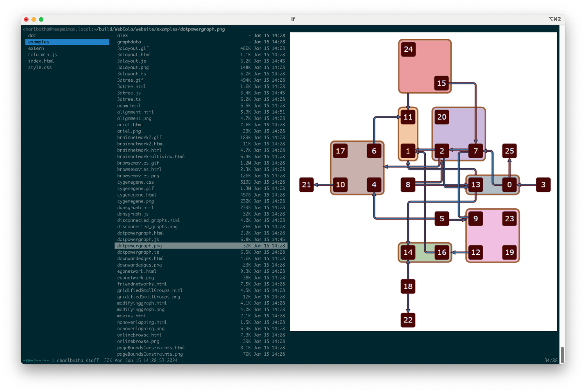This screenshot has width=586, height=392.
Task: Select the doc directory in the sidebar
Action: tap(32, 35)
